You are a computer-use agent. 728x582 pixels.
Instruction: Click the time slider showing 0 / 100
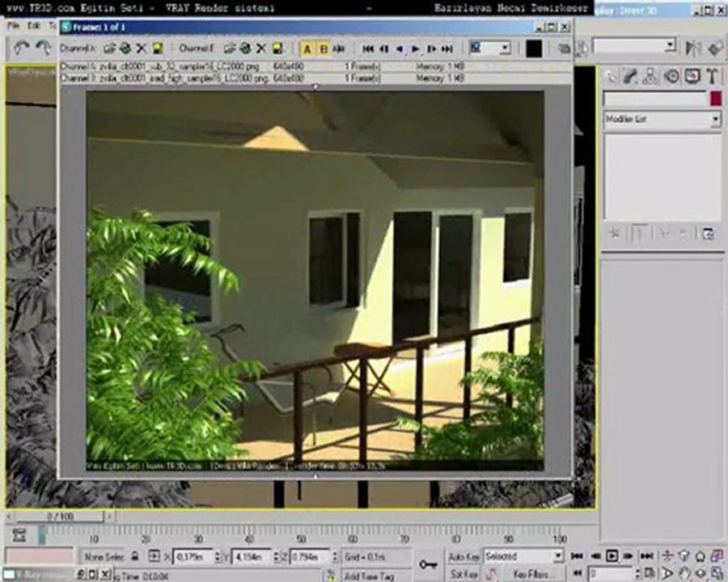59,517
